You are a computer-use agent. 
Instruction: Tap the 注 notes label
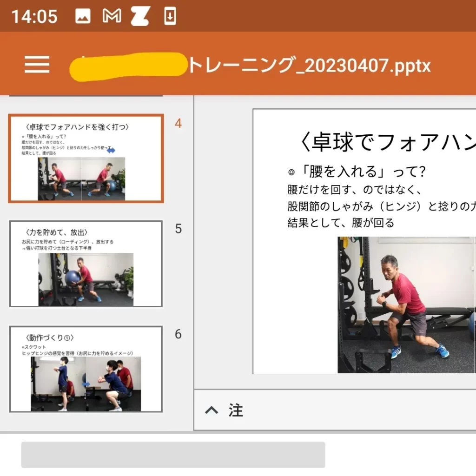click(236, 410)
